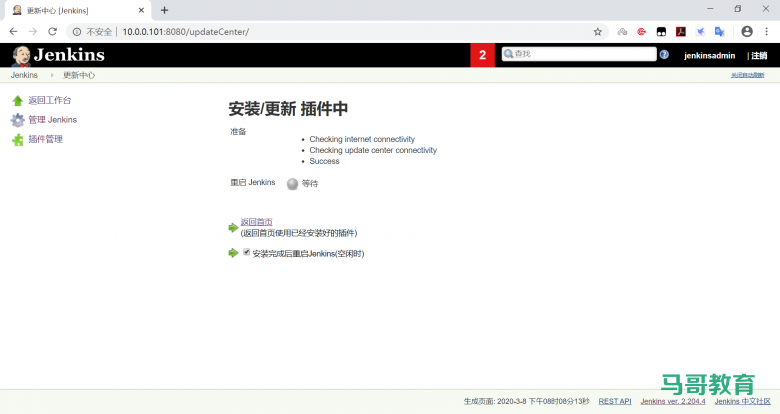
Task: Click the Jenkins butler logo icon
Action: 21,56
